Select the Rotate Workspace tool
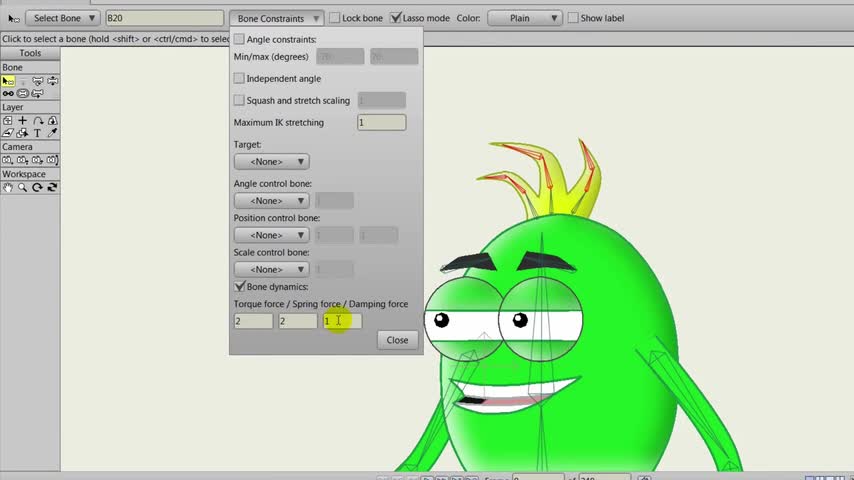The height and width of the screenshot is (480, 854). pos(38,187)
